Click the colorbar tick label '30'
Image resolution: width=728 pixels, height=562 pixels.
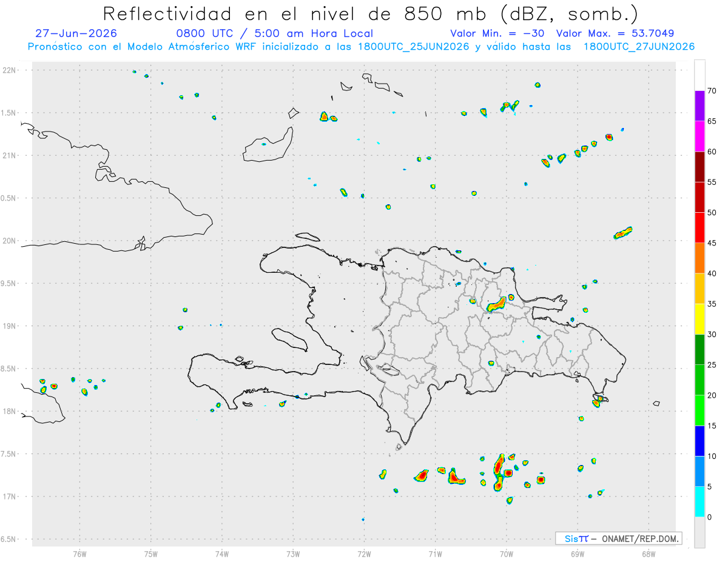[x=712, y=335]
